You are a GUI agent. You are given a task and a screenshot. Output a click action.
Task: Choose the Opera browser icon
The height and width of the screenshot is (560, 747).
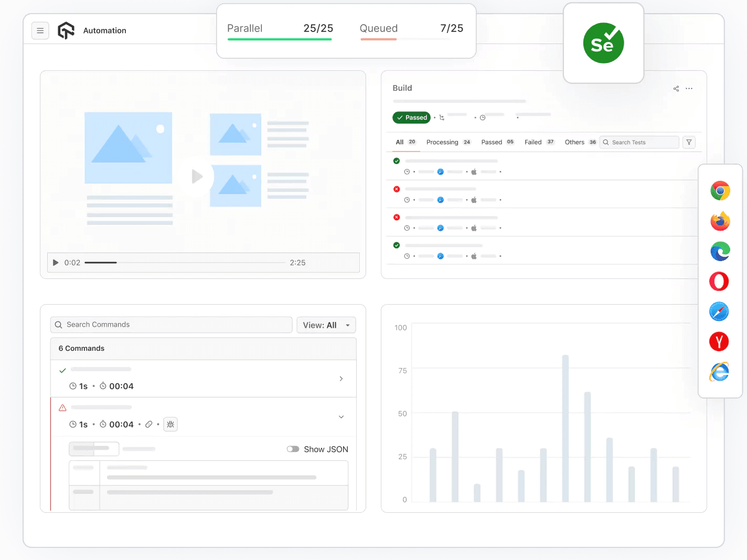[x=719, y=282]
